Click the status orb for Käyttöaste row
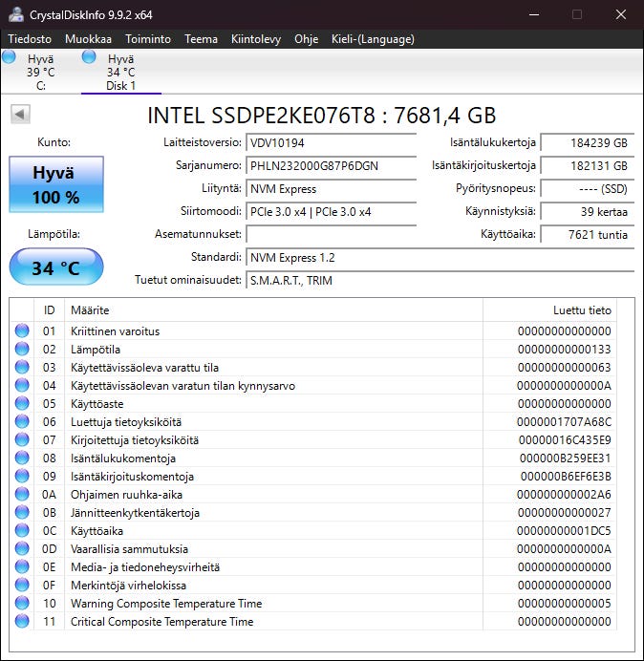 [x=22, y=403]
